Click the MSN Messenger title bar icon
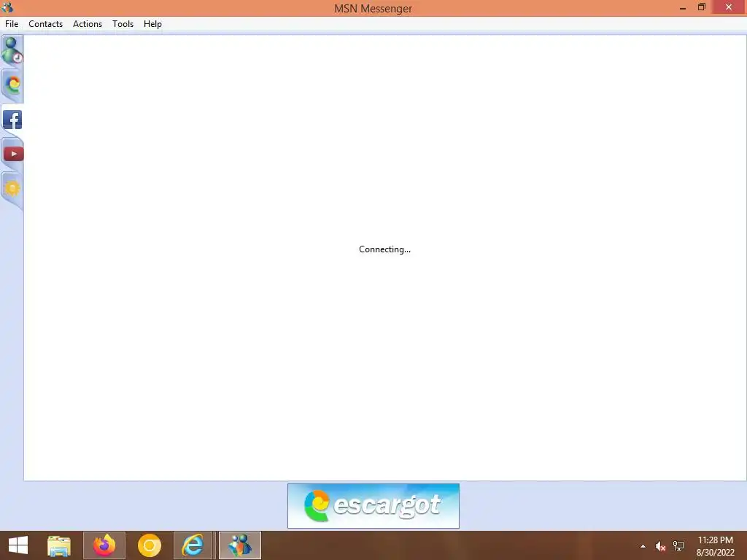The image size is (747, 560). (x=7, y=7)
